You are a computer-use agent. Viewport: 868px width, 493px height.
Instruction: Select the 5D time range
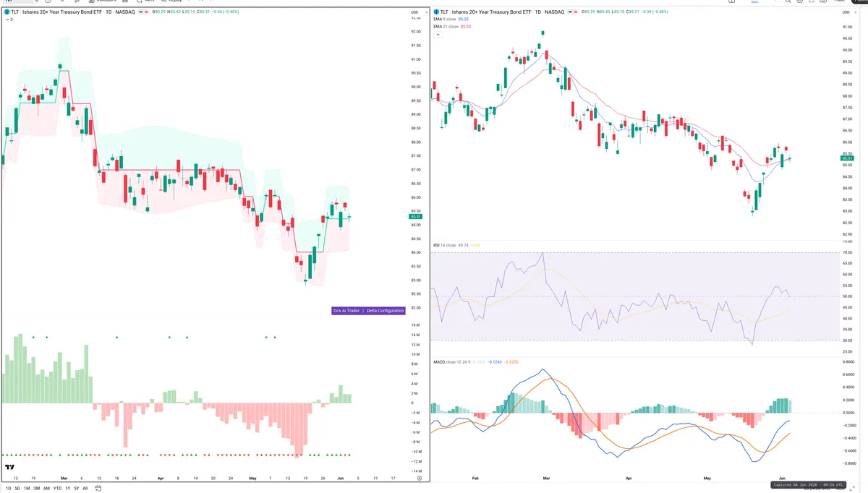[x=17, y=489]
